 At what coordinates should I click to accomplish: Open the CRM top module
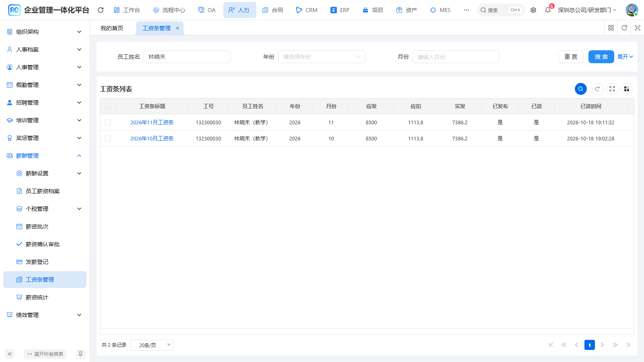pos(307,10)
